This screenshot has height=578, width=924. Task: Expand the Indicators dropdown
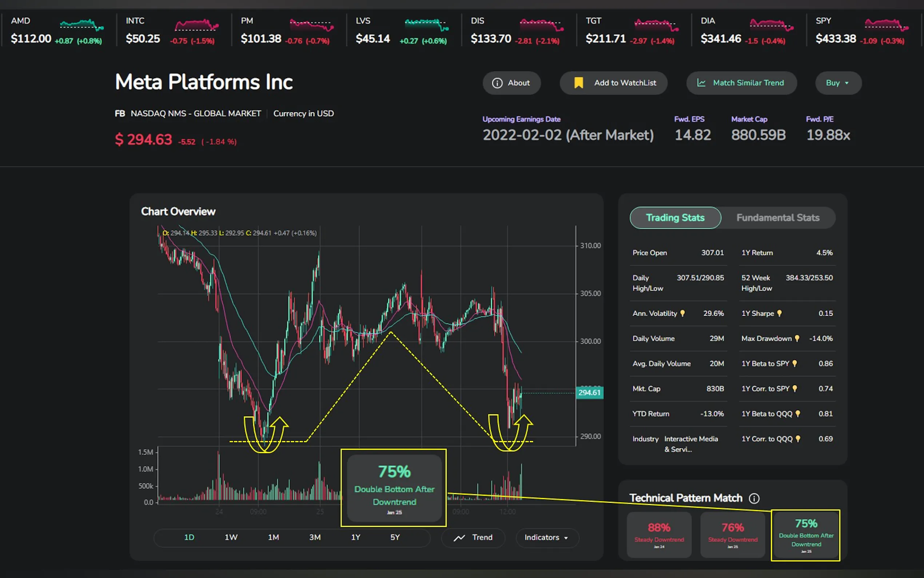pyautogui.click(x=547, y=538)
